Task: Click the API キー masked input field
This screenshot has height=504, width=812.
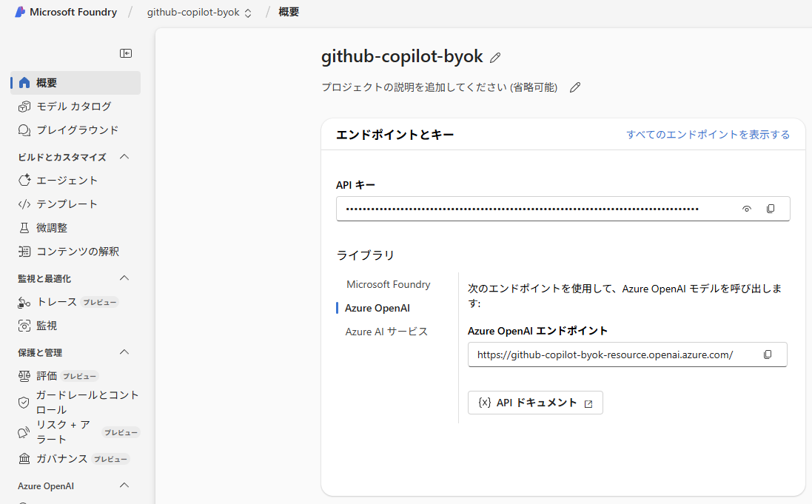Action: pyautogui.click(x=563, y=209)
